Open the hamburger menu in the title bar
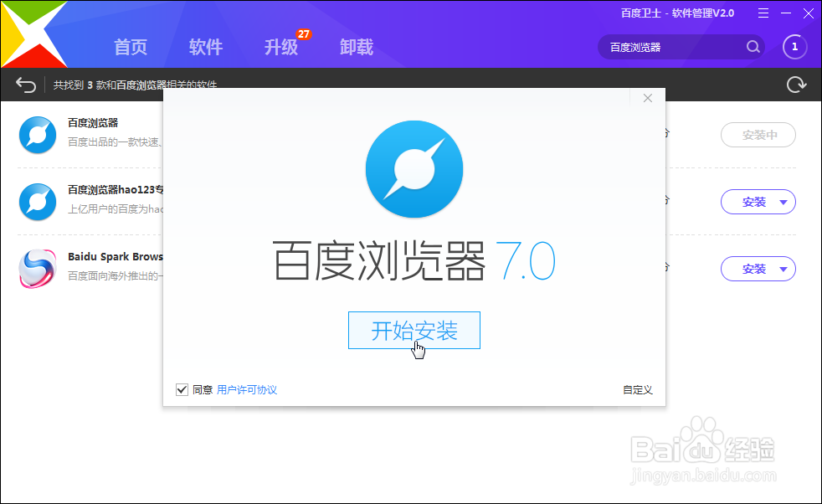This screenshot has height=504, width=822. pos(764,13)
